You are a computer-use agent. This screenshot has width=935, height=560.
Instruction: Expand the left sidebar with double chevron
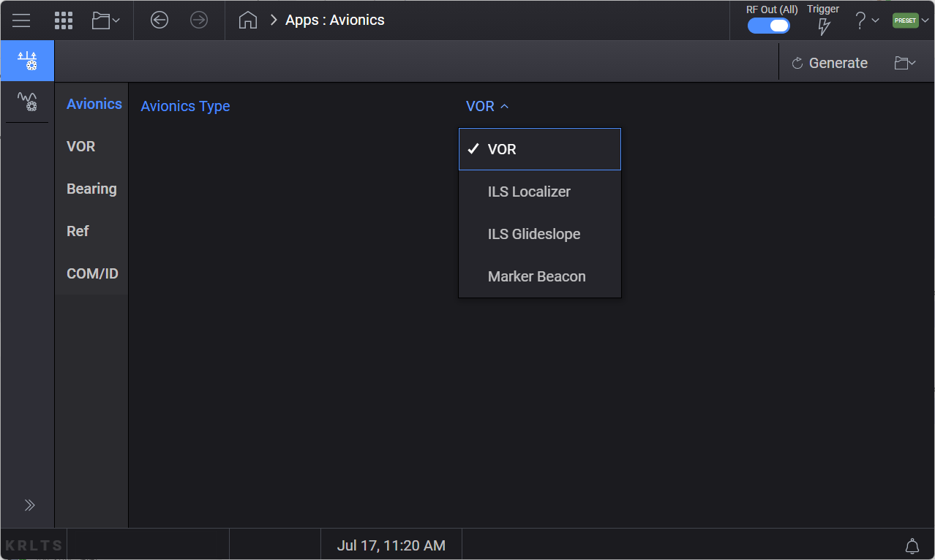[x=29, y=505]
